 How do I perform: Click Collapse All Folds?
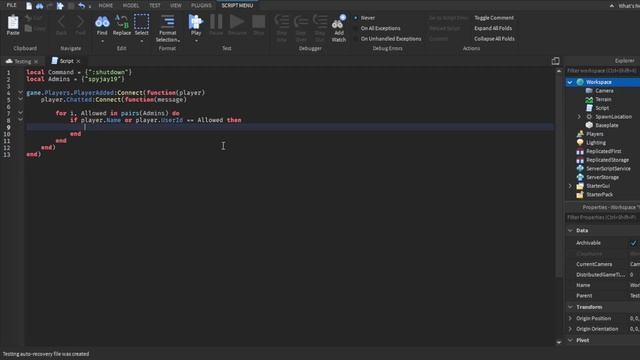494,39
